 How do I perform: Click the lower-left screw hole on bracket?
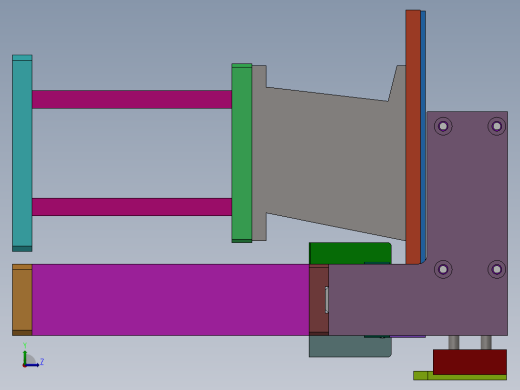pyautogui.click(x=443, y=269)
